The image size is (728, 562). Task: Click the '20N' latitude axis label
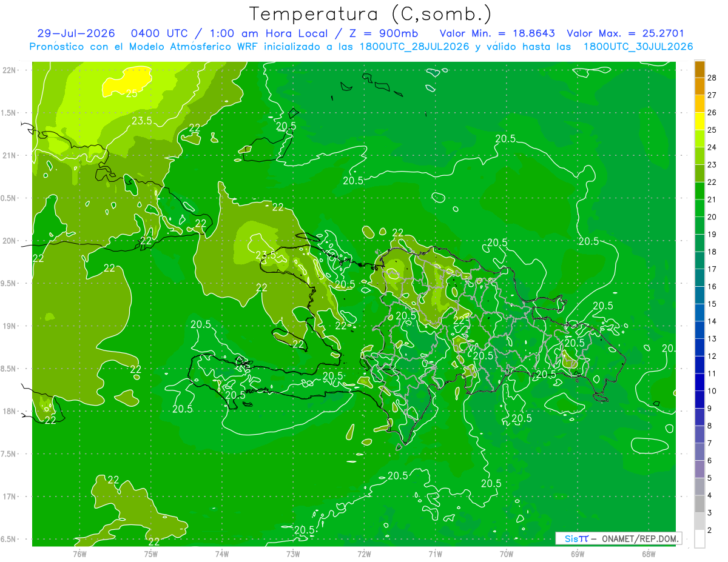9,241
